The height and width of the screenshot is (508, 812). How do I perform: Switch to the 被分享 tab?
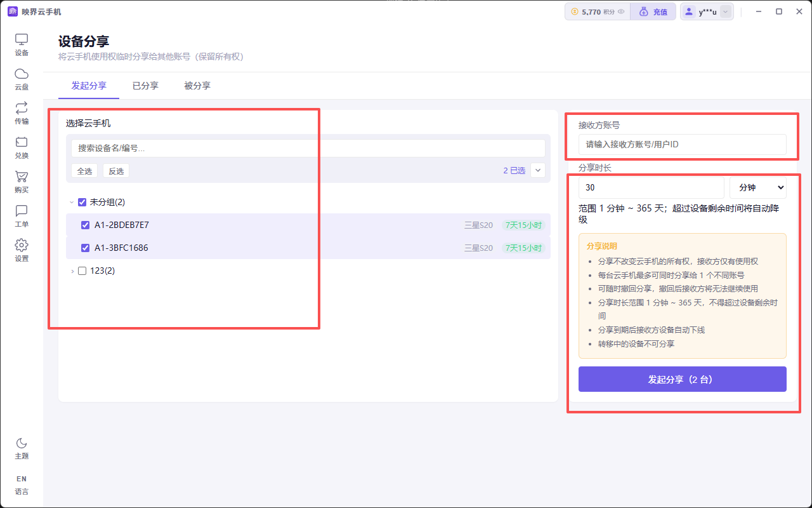[x=197, y=86]
